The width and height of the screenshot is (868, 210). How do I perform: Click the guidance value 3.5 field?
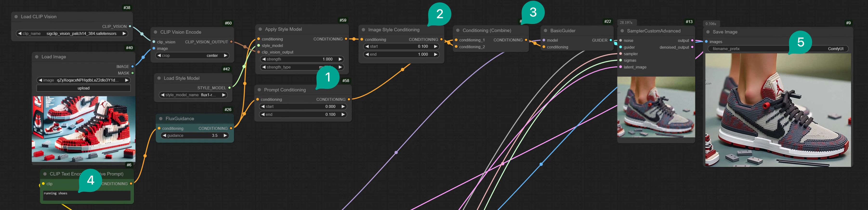point(194,135)
